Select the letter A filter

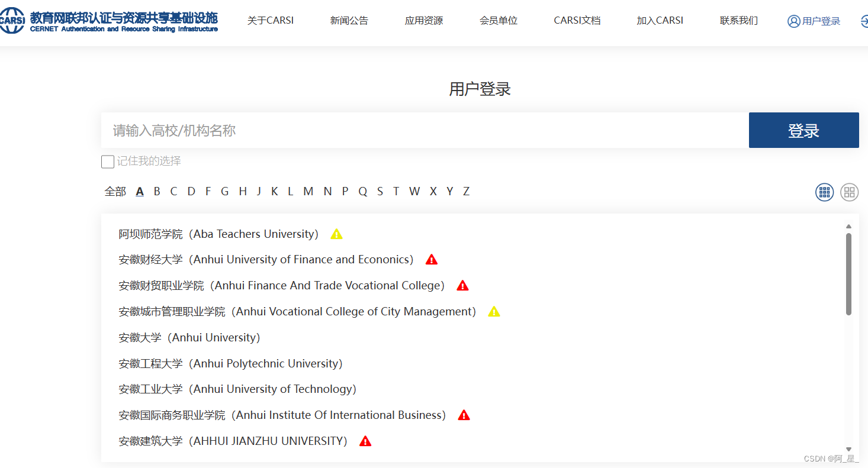(x=140, y=191)
